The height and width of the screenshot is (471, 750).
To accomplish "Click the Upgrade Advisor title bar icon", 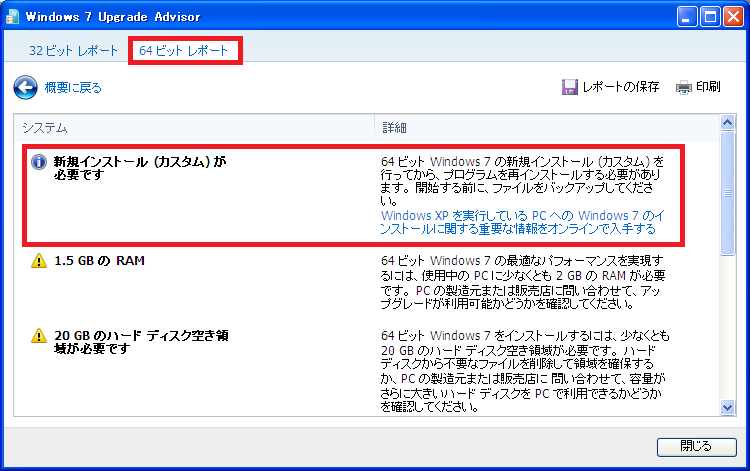I will [12, 17].
